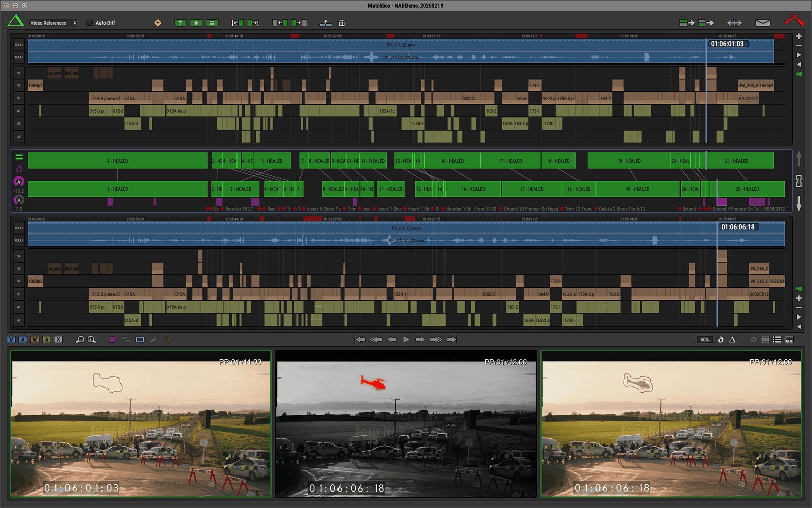Open the Video References dropdown

(53, 23)
